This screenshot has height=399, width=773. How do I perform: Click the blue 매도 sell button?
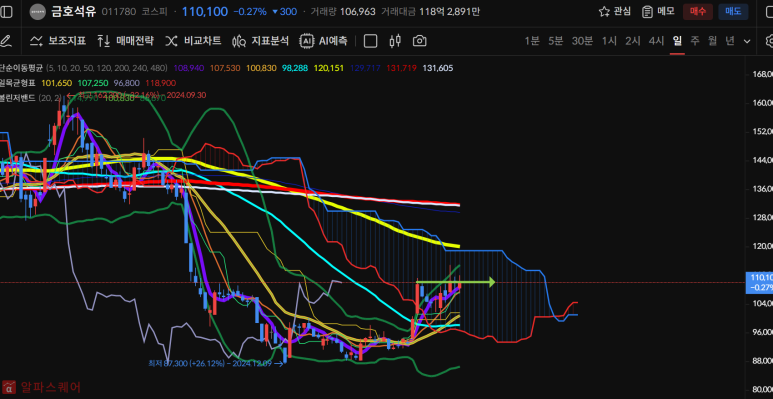733,12
